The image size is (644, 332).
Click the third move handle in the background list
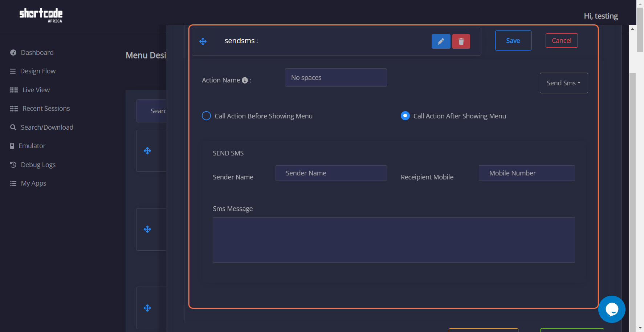[147, 308]
